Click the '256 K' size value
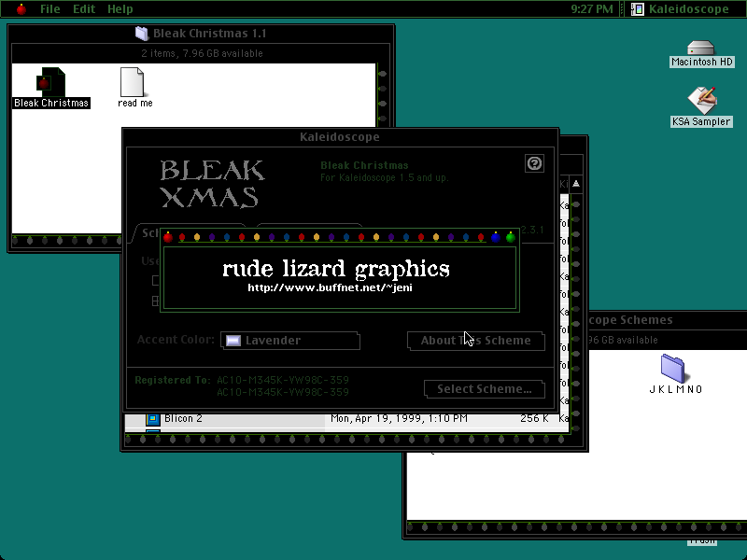Image resolution: width=747 pixels, height=560 pixels. pos(534,418)
